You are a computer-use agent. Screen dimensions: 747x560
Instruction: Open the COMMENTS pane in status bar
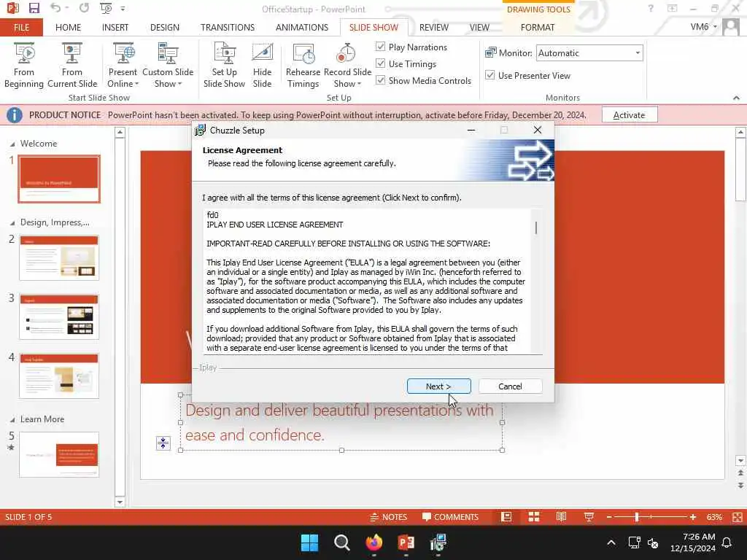pyautogui.click(x=450, y=517)
